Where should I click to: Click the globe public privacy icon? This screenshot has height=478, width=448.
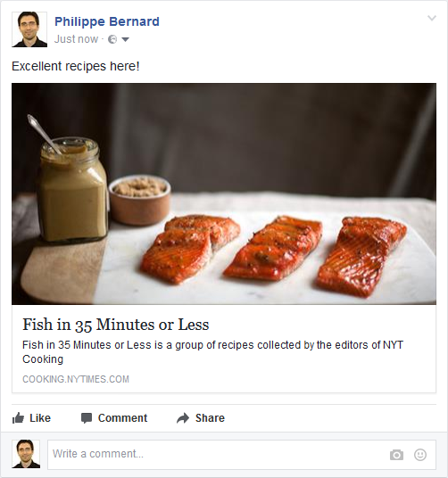coord(112,39)
